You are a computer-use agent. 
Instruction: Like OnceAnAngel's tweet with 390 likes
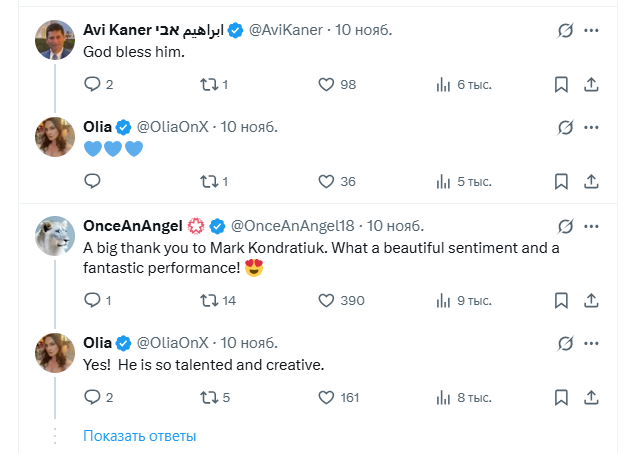pos(326,300)
